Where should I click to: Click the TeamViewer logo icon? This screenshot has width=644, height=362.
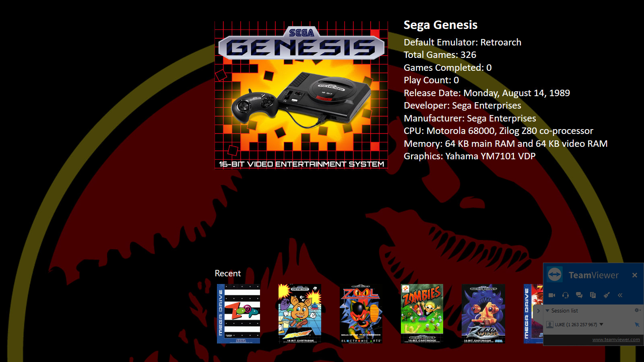pos(555,275)
